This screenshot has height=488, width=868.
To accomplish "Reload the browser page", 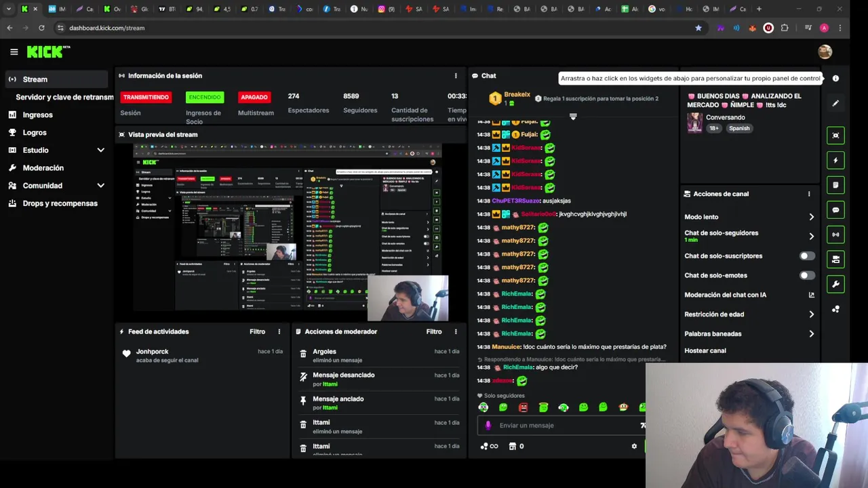I will pyautogui.click(x=41, y=28).
